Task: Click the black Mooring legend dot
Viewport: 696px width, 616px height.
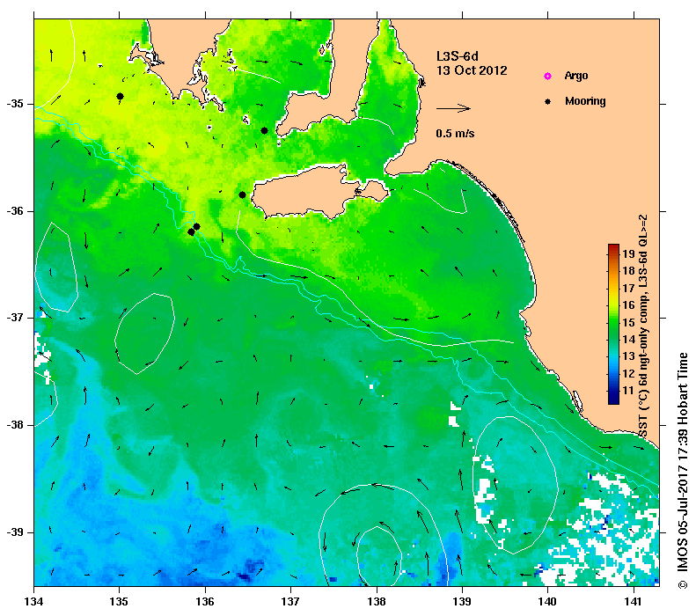Action: pyautogui.click(x=548, y=101)
